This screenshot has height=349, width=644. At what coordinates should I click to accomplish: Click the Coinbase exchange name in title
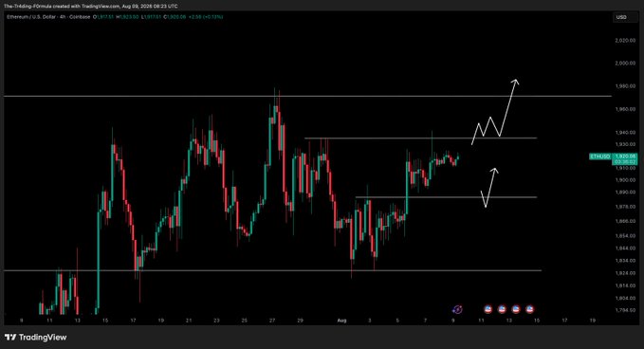(x=80, y=17)
